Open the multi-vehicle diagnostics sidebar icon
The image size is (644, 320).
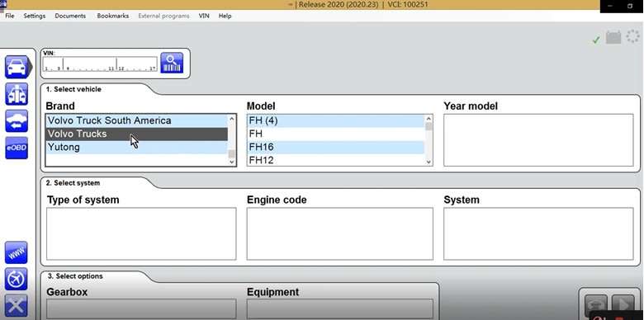(x=17, y=94)
